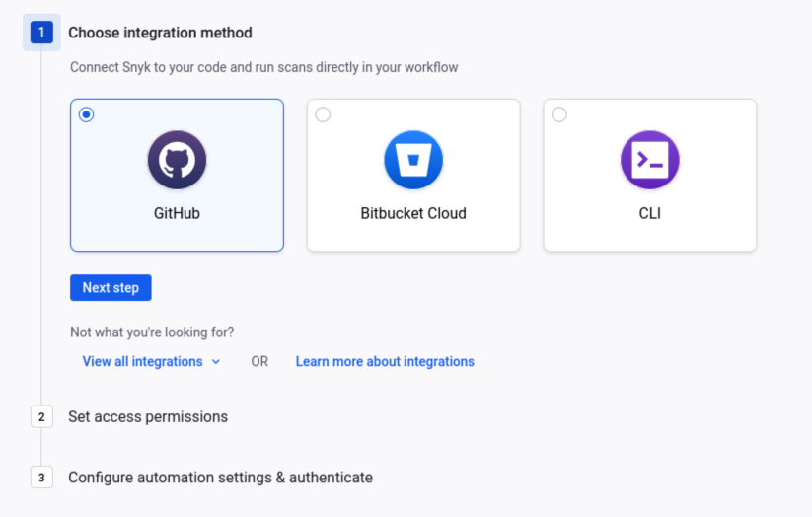The image size is (812, 517).
Task: Open Learn more about integrations link
Action: (385, 361)
